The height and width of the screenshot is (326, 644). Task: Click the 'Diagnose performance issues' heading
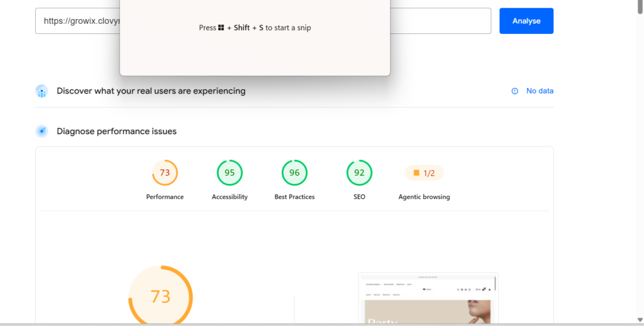coord(116,131)
